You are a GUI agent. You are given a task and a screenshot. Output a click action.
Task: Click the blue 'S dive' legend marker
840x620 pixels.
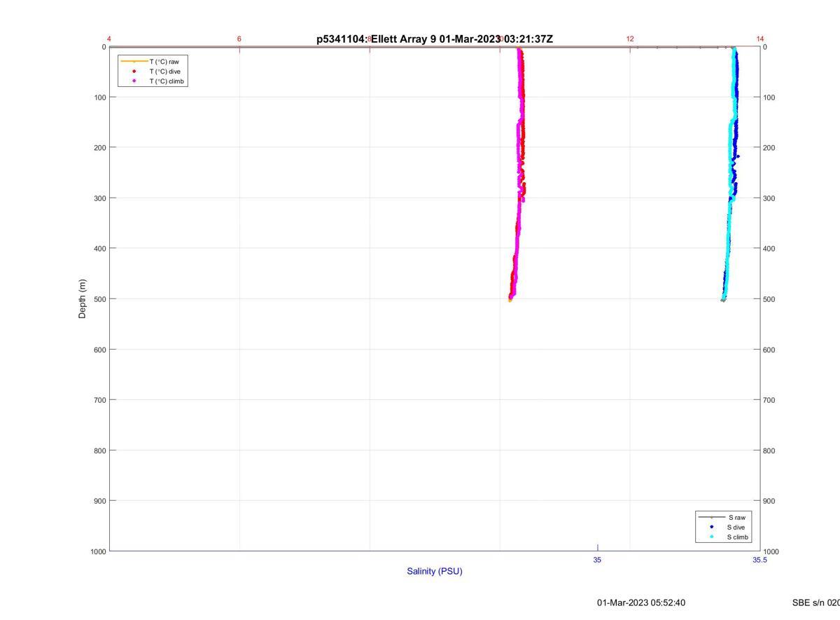711,527
